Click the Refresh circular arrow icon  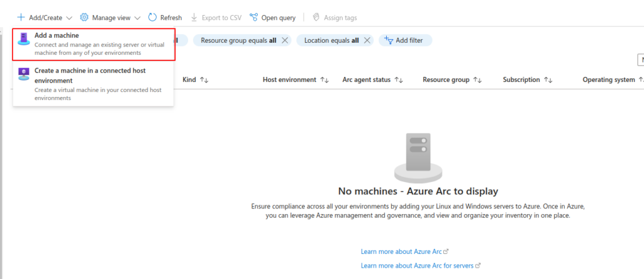[152, 18]
